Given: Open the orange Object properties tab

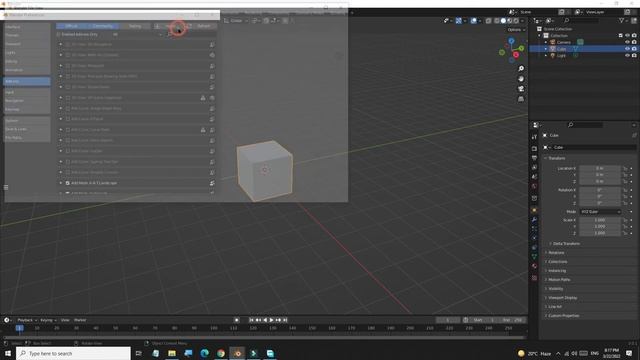Looking at the screenshot, I should (534, 210).
